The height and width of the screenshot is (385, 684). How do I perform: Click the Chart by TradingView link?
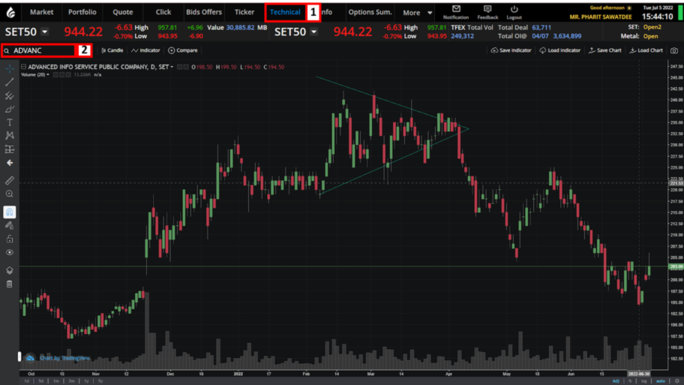coord(64,358)
